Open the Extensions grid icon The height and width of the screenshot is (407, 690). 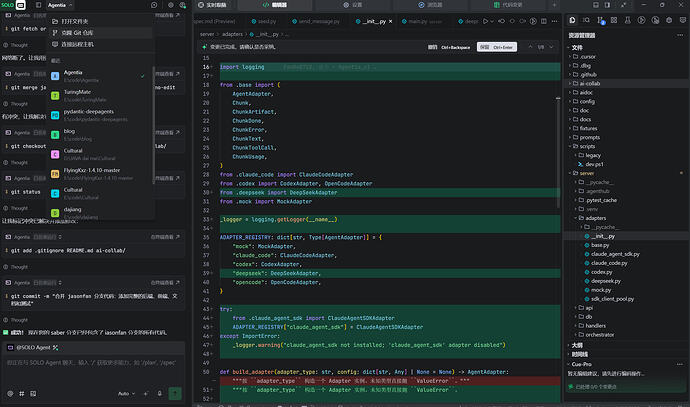pyautogui.click(x=614, y=20)
